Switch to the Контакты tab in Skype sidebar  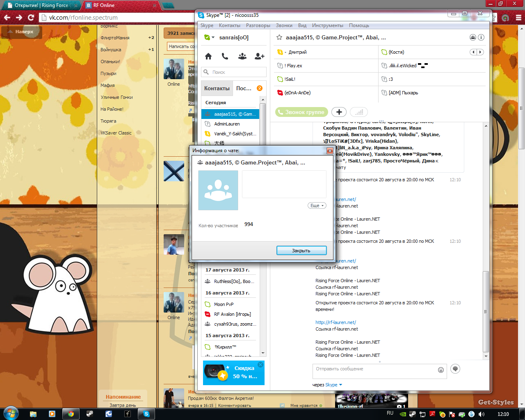click(217, 88)
